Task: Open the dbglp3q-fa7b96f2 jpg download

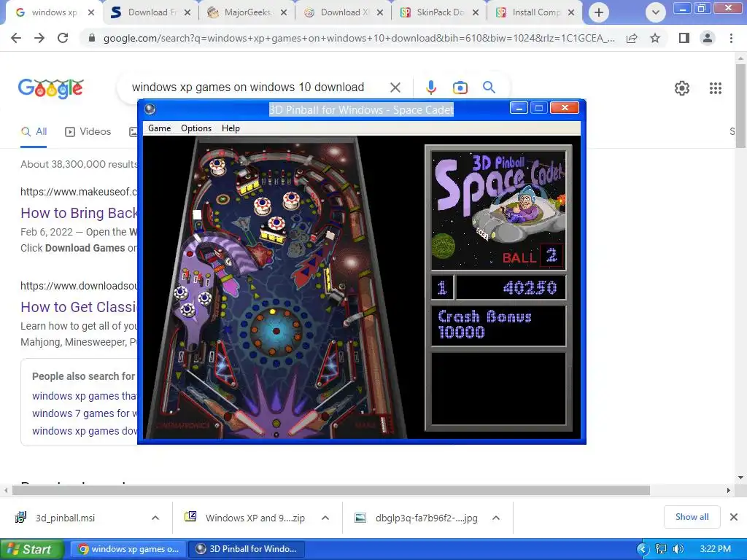Action: 417,518
